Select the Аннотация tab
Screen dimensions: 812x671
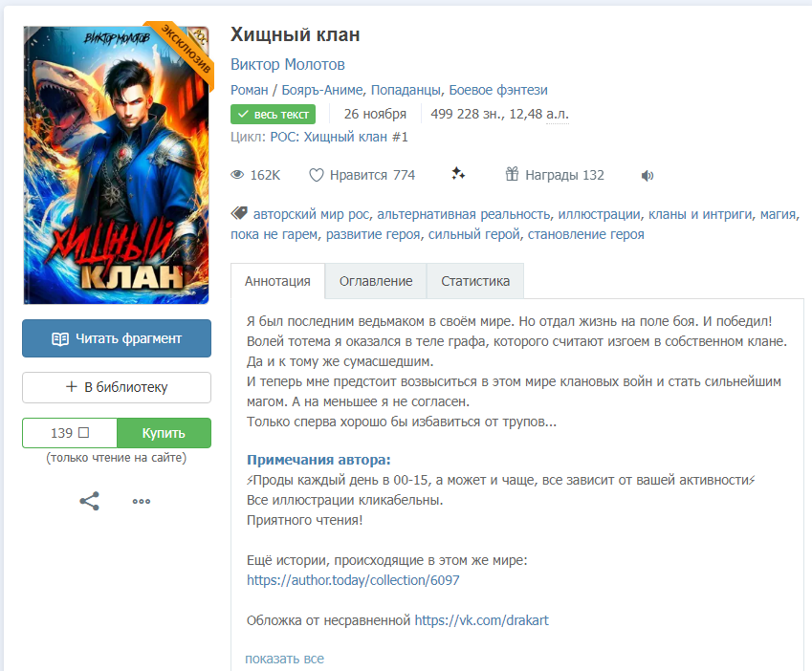[x=277, y=281]
